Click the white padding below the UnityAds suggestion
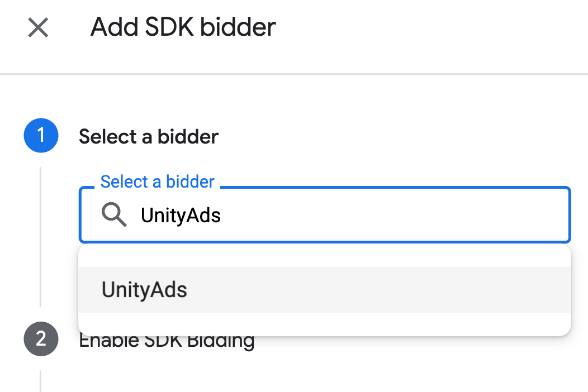The height and width of the screenshot is (392, 588). [x=324, y=323]
